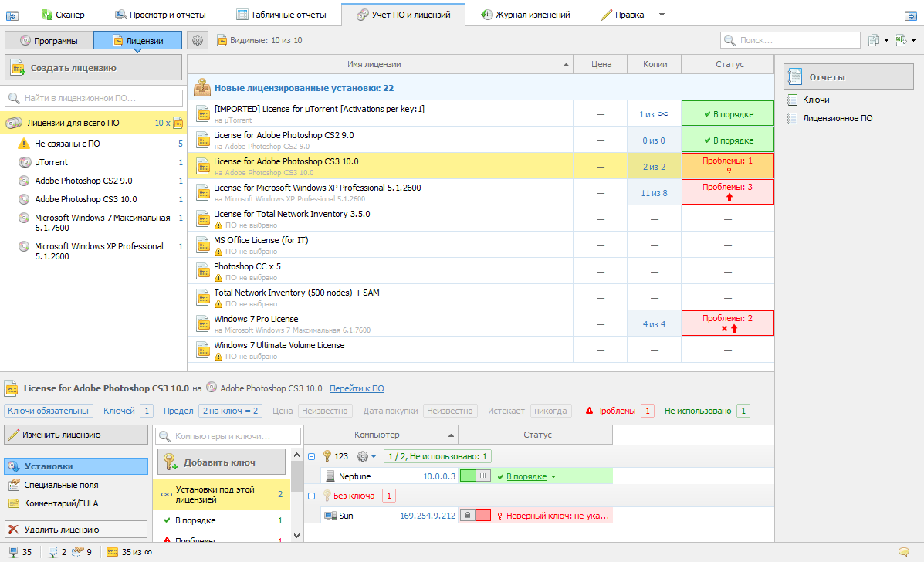Click the status bar icon showing count 2
Image resolution: width=924 pixels, height=562 pixels.
(53, 552)
